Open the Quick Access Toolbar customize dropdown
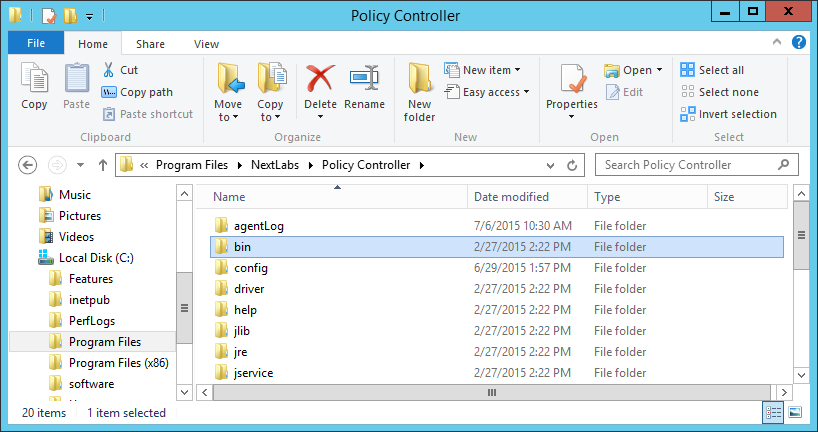Viewport: 818px width, 432px height. [x=90, y=17]
